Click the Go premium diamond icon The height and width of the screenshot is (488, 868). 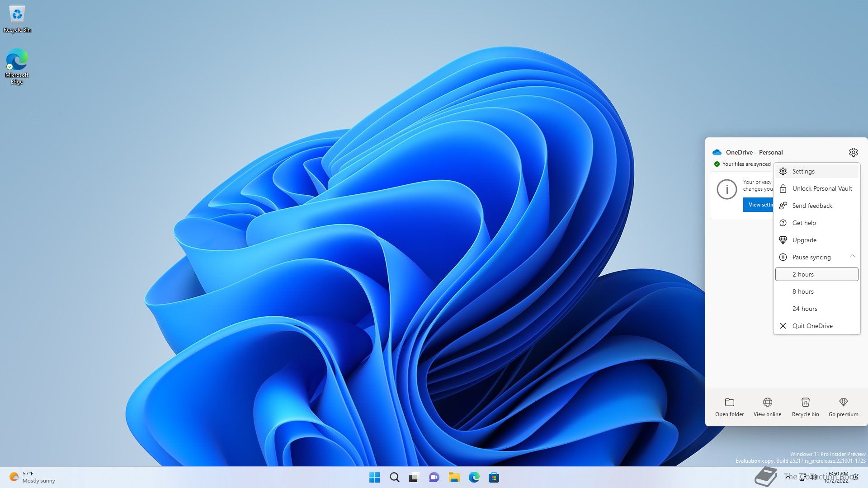click(843, 402)
